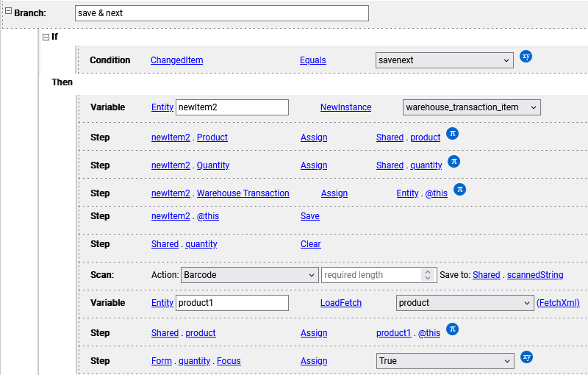Click the product1 link
This screenshot has width=588, height=375.
(x=393, y=333)
